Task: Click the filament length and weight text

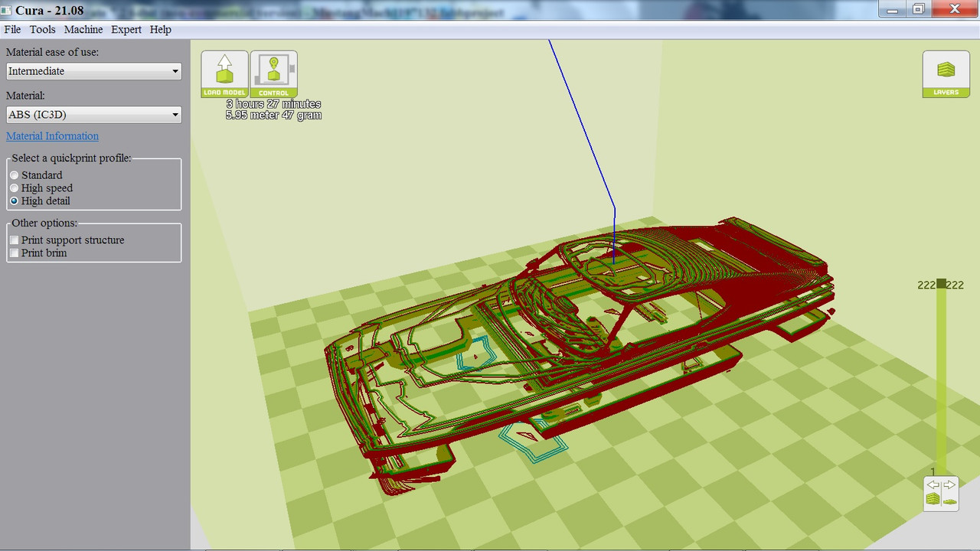Action: [273, 116]
